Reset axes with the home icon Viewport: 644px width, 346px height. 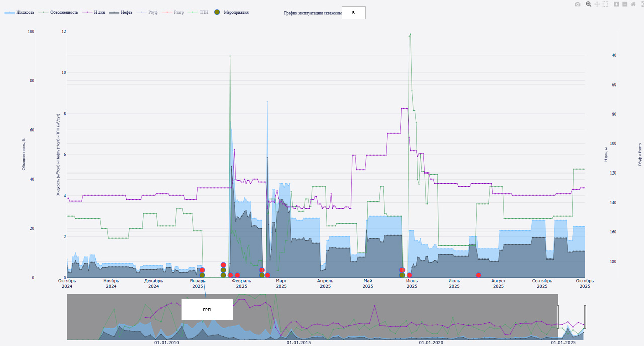pyautogui.click(x=633, y=4)
